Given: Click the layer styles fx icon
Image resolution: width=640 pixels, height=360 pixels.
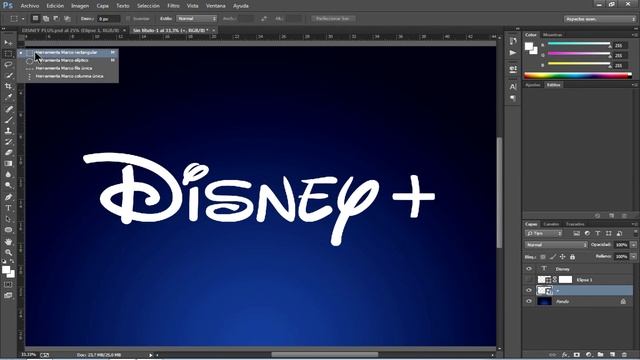Looking at the screenshot, I should (565, 355).
